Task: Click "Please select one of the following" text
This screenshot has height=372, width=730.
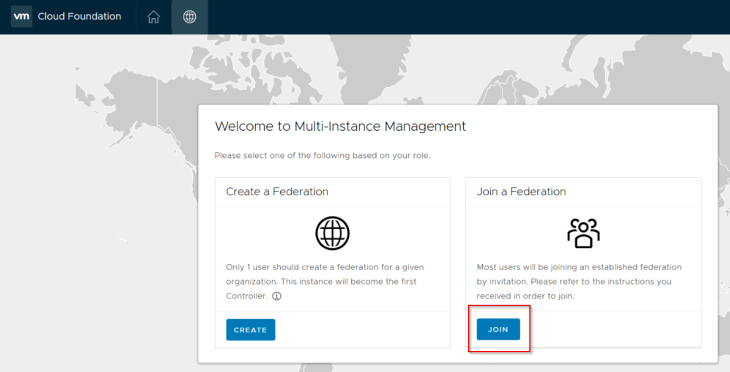Action: tap(322, 156)
